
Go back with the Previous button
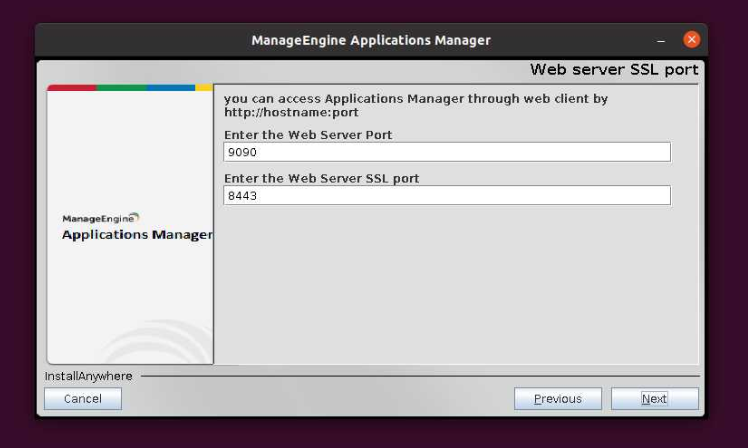557,399
